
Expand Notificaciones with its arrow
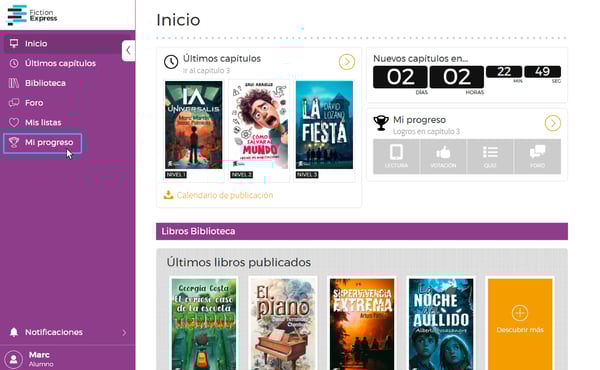tap(124, 333)
